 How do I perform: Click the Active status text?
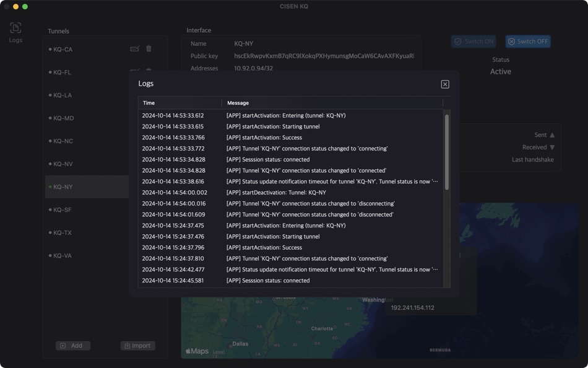501,71
